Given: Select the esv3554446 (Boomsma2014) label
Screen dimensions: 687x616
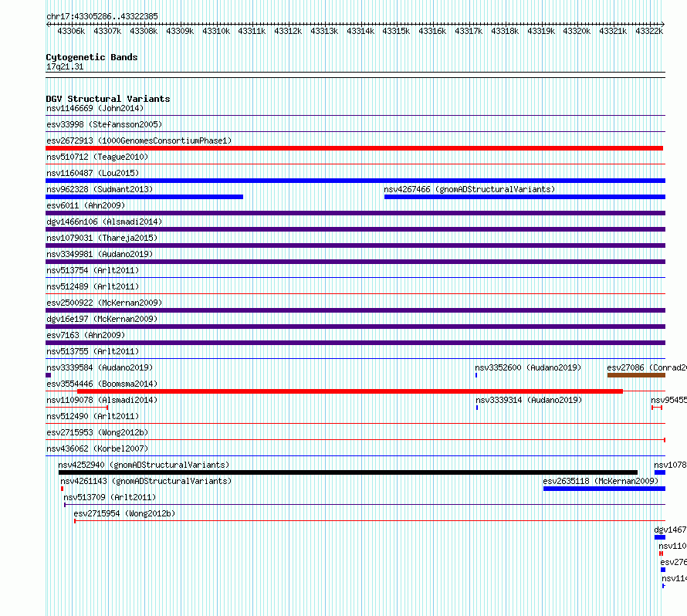Looking at the screenshot, I should (102, 384).
